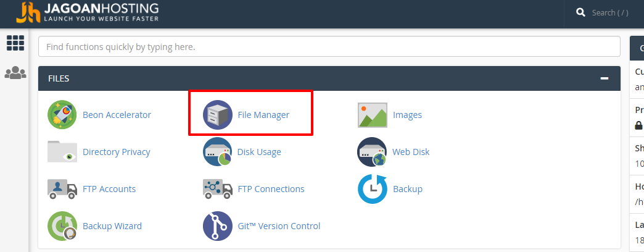
Task: Click the FILES section header
Action: pyautogui.click(x=329, y=78)
